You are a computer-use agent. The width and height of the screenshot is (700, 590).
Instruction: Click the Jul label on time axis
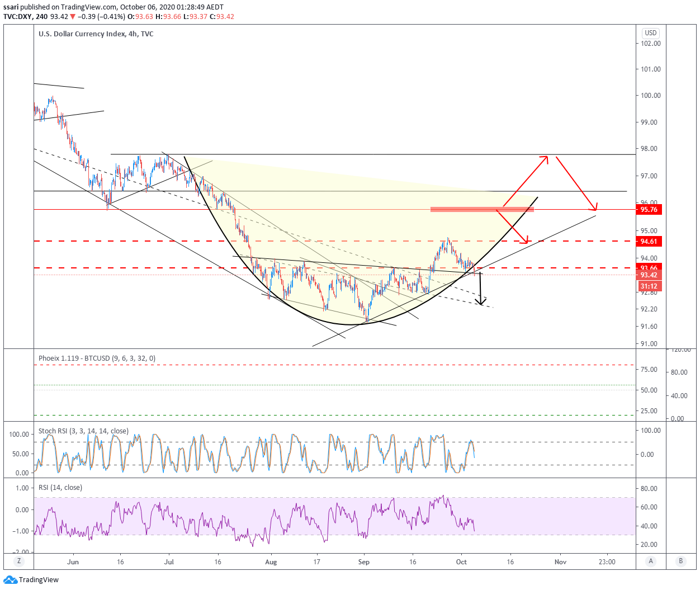[169, 562]
